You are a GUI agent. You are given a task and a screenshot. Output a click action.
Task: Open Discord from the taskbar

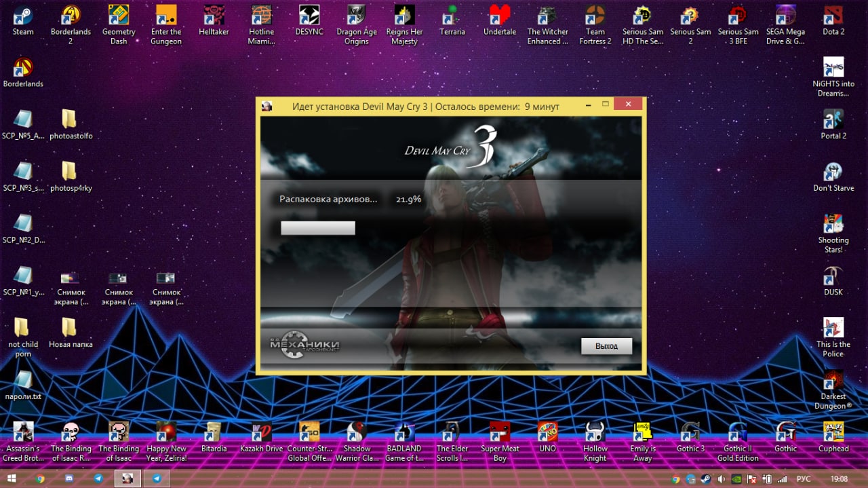pyautogui.click(x=69, y=478)
